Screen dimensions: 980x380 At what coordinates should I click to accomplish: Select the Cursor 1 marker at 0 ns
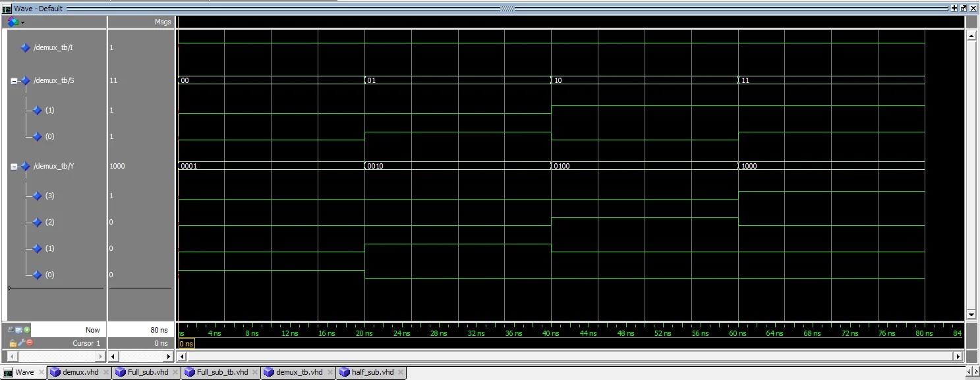click(185, 343)
